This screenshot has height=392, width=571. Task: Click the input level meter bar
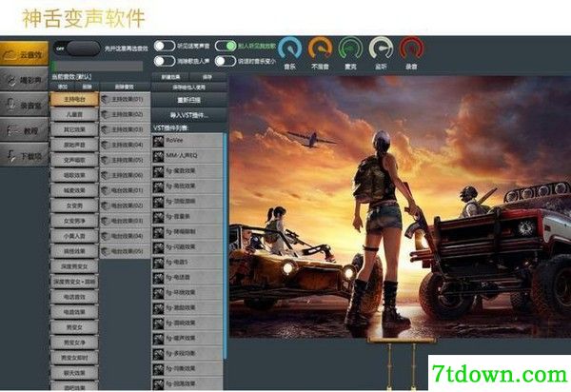(98, 66)
